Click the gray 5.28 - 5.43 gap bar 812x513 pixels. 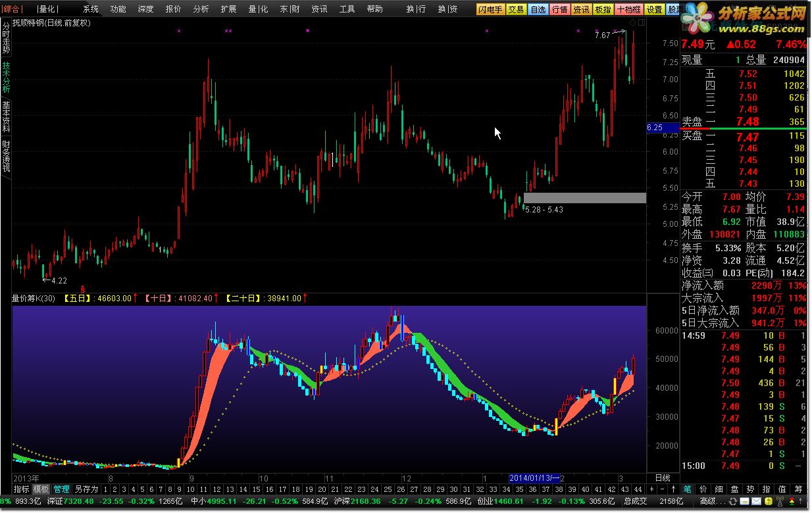[584, 198]
